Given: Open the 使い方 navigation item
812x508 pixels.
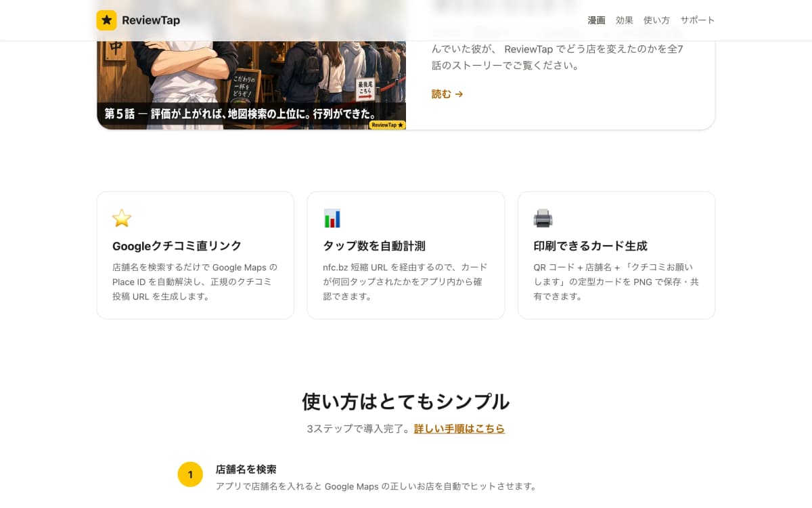Looking at the screenshot, I should 656,20.
